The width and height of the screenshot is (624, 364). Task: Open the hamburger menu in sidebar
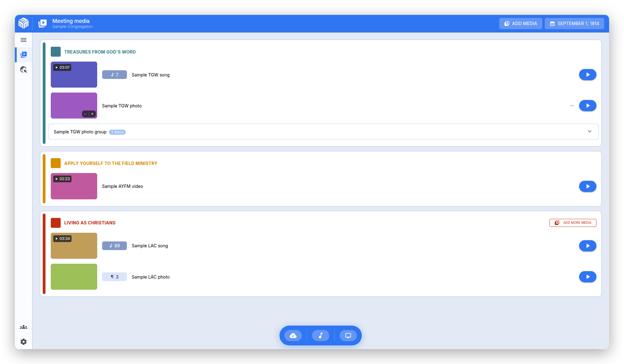tap(24, 40)
